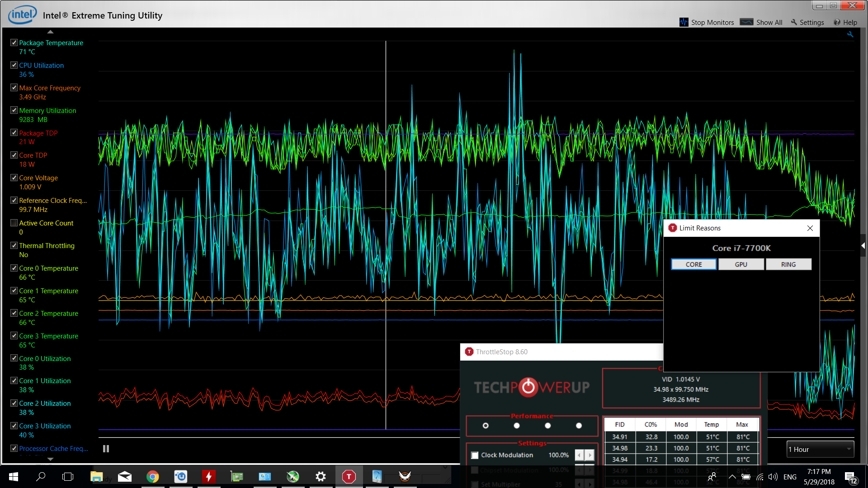868x488 pixels.
Task: Open Task View on the taskbar
Action: point(68,477)
